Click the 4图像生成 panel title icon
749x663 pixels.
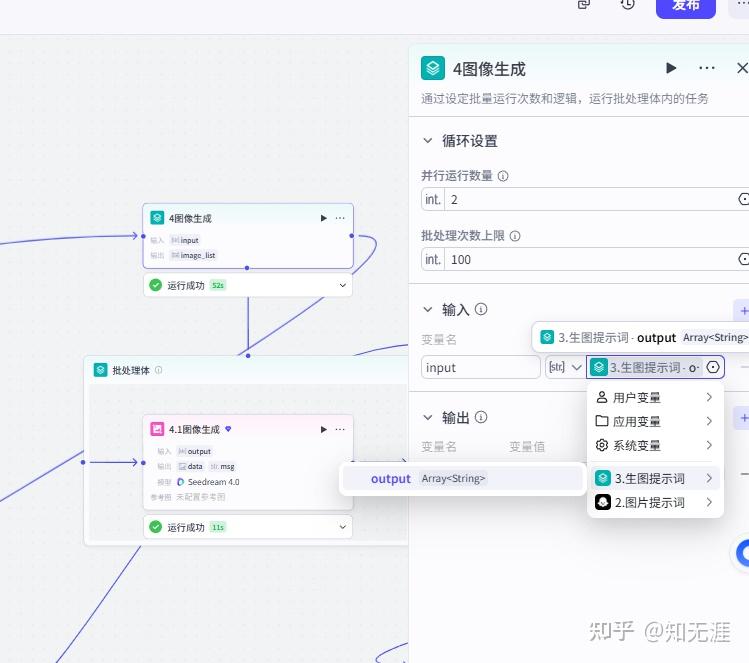(433, 68)
